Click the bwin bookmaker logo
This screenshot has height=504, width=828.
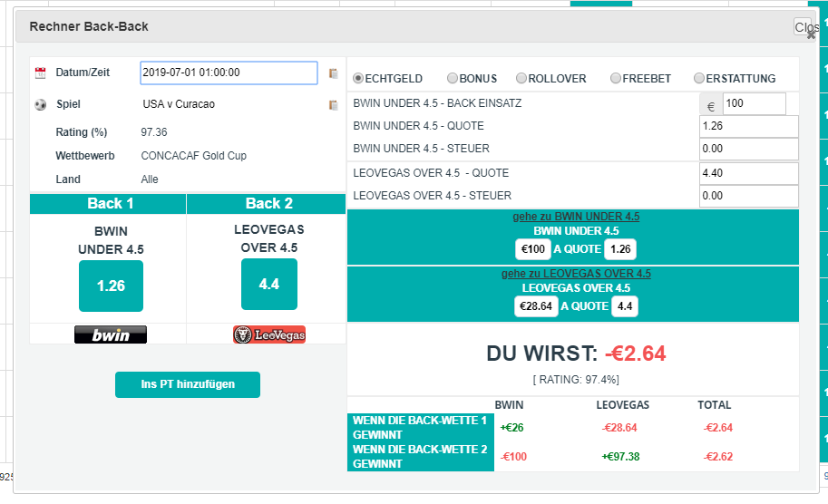(111, 335)
